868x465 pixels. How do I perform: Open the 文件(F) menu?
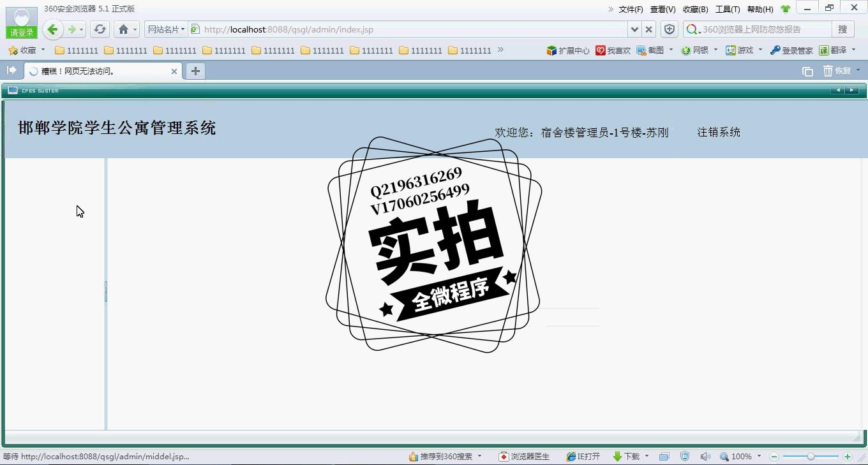(631, 10)
